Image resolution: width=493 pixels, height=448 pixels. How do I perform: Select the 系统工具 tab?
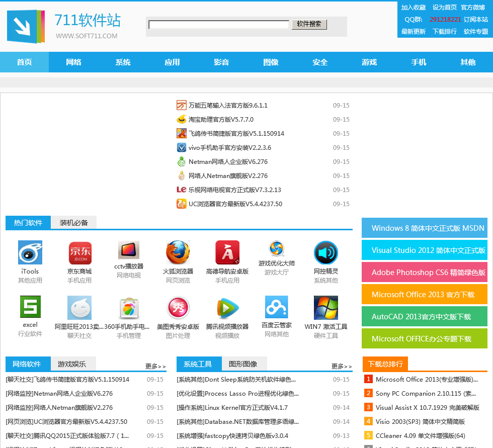tap(199, 364)
